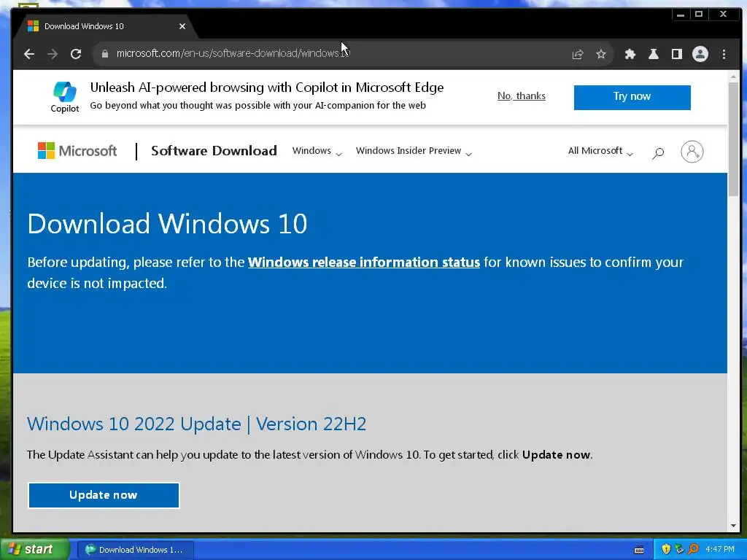Click the share page icon in address bar
Screen dimensions: 747x560
tap(578, 54)
